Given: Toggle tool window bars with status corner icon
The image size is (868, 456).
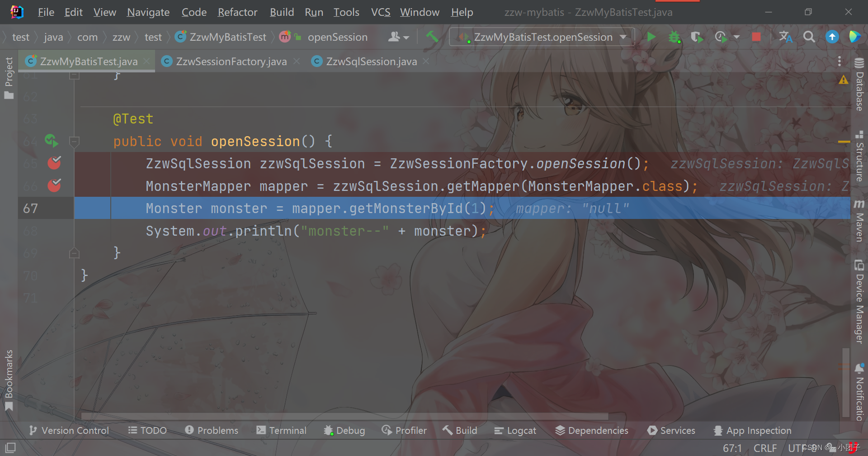Looking at the screenshot, I should (x=10, y=448).
